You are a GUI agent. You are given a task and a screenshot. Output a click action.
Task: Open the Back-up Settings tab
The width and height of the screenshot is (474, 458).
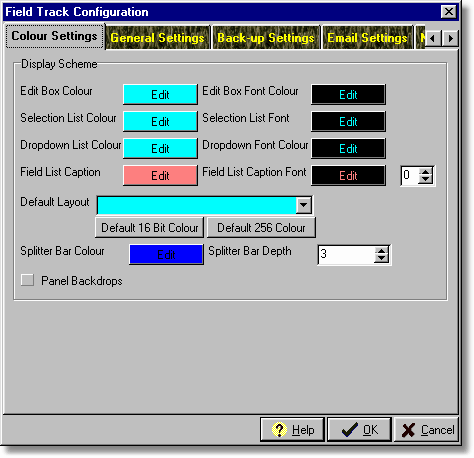pos(266,38)
